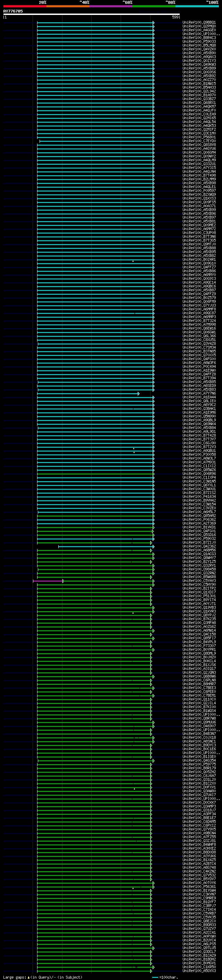Open hit UniRef100_B5LMQ8
The height and width of the screenshot is (980, 222).
click(199, 45)
